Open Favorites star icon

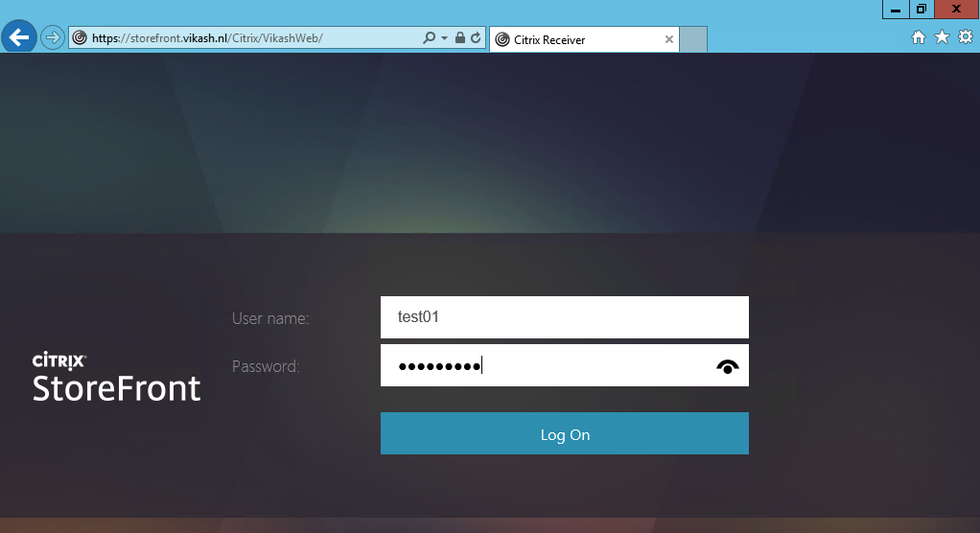tap(942, 37)
